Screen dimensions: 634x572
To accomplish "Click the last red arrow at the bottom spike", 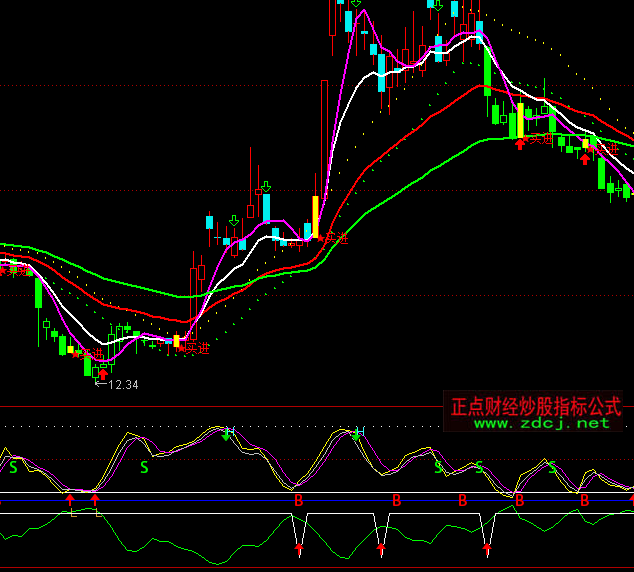I will click(x=487, y=547).
